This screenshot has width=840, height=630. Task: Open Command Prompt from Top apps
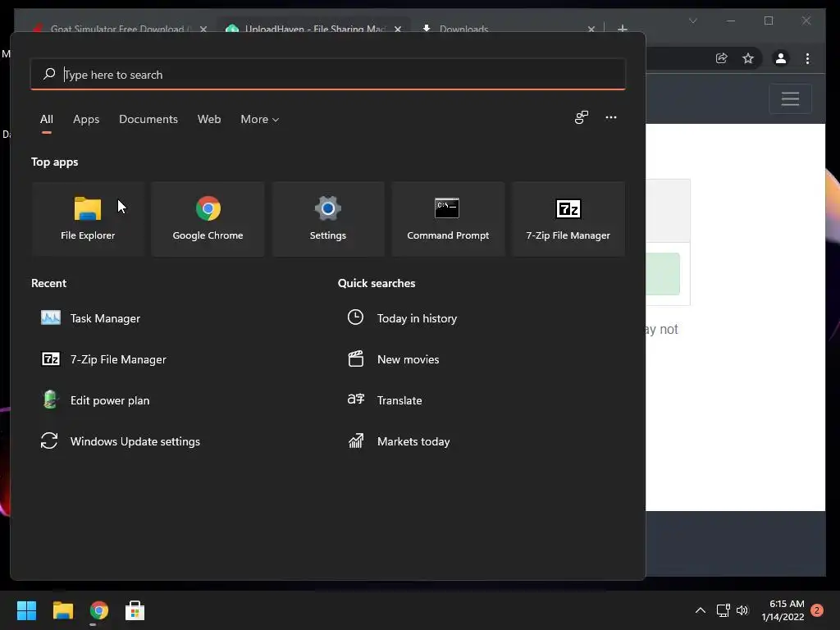click(448, 218)
